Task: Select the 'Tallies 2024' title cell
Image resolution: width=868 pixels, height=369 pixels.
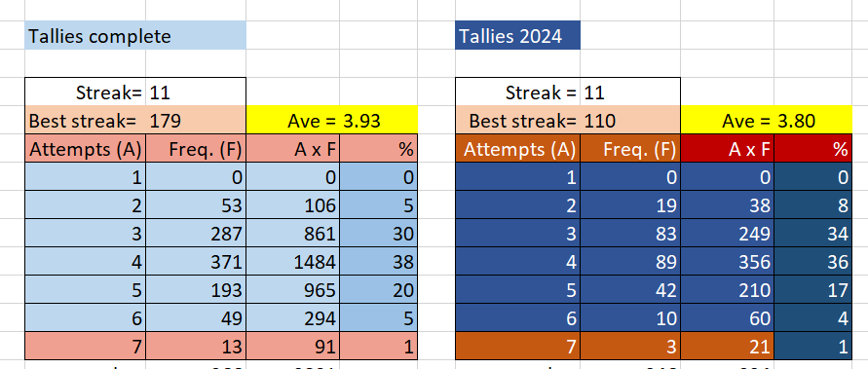Action: (517, 35)
